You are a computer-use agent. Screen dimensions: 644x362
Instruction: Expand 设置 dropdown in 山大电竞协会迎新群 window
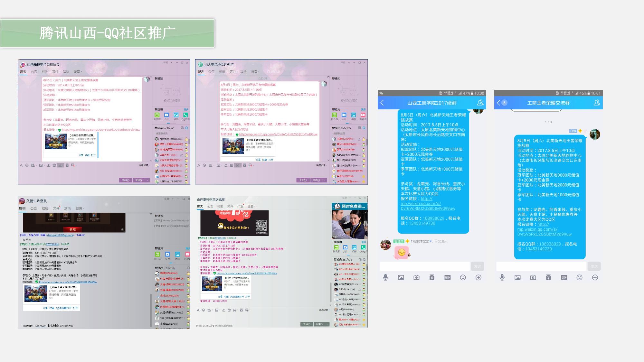point(255,71)
